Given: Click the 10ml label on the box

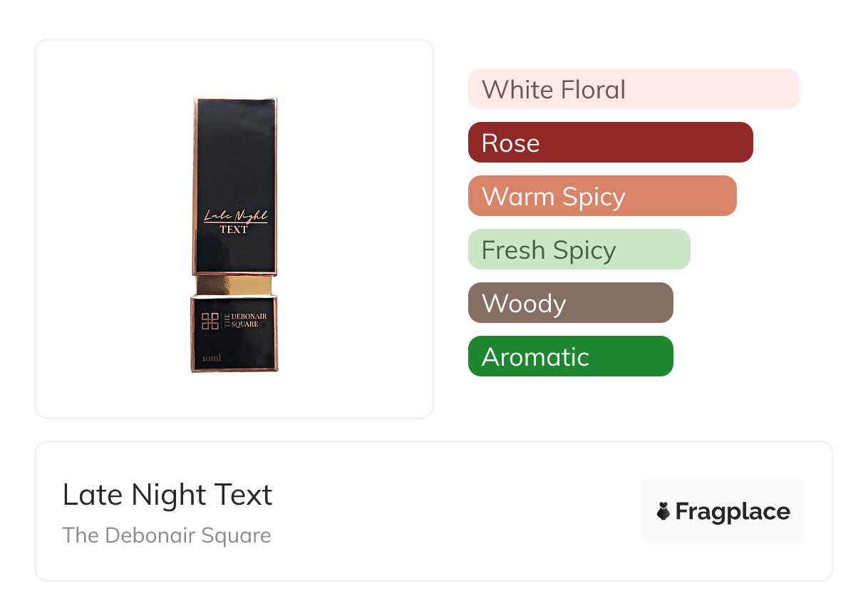Looking at the screenshot, I should coord(212,358).
